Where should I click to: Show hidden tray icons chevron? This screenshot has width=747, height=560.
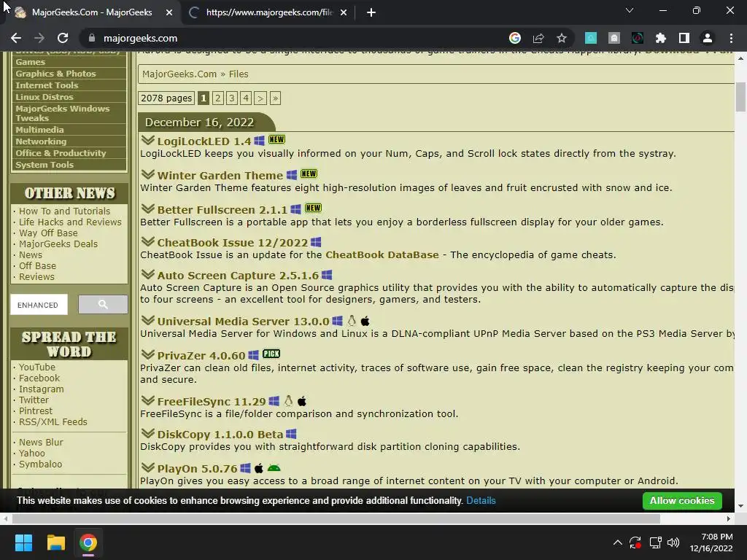[617, 542]
